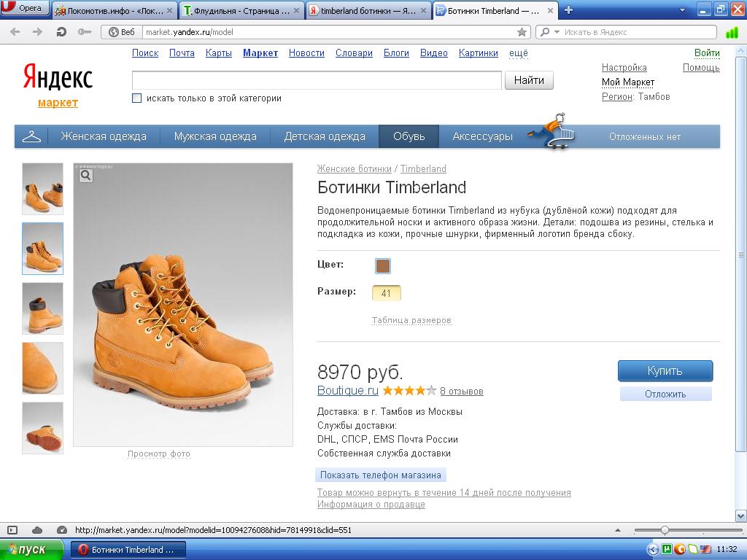Change region via the Регион link

coord(617,97)
